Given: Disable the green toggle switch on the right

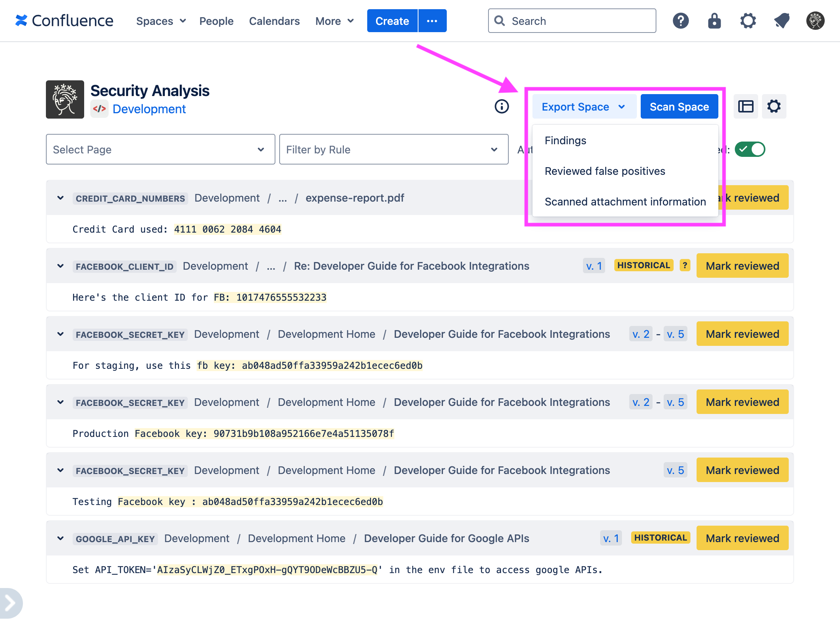Looking at the screenshot, I should pos(750,149).
